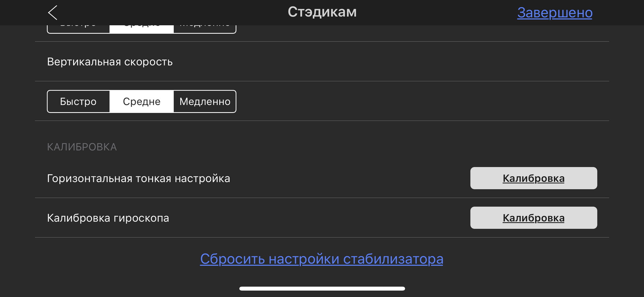This screenshot has height=297, width=644.
Task: Pick Средне in the partially hidden top control
Action: click(x=141, y=29)
